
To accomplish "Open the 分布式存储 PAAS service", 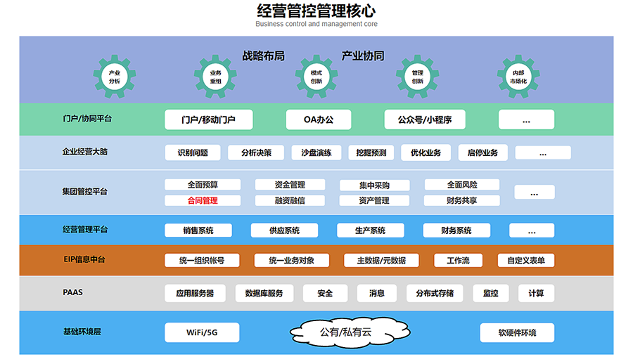I will [434, 293].
